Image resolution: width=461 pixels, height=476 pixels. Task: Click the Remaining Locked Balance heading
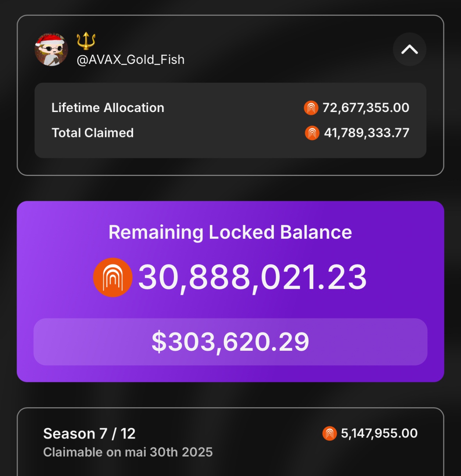coord(230,232)
